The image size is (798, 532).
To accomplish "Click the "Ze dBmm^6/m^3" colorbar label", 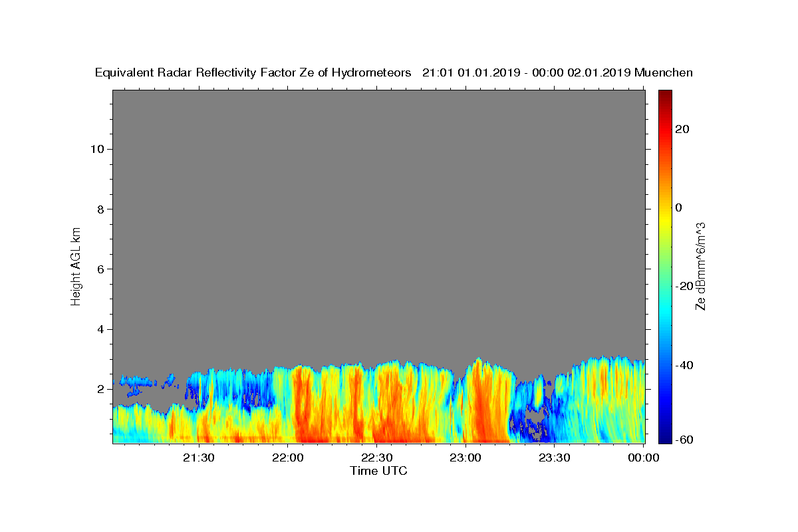I will point(700,266).
